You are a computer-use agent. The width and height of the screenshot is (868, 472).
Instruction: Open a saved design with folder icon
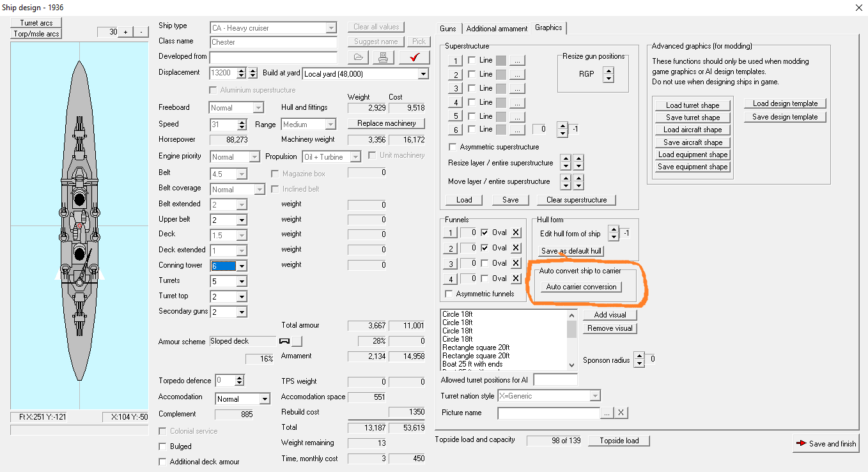click(x=359, y=57)
